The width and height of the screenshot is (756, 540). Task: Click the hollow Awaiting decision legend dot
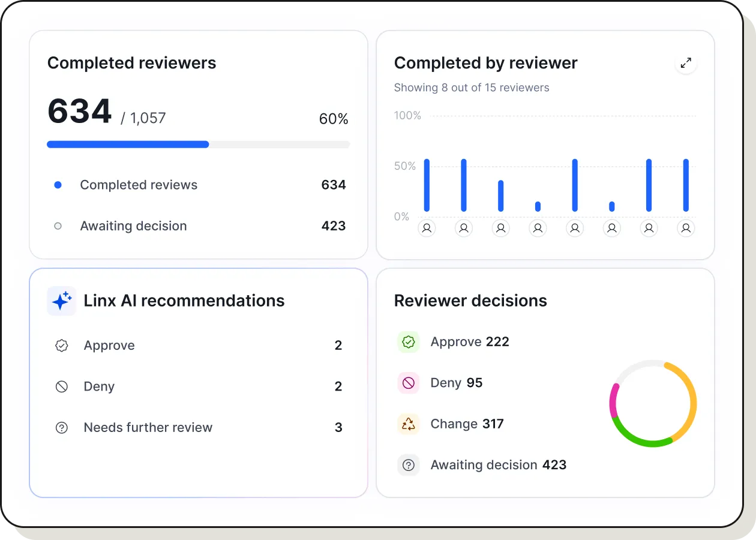click(x=58, y=226)
